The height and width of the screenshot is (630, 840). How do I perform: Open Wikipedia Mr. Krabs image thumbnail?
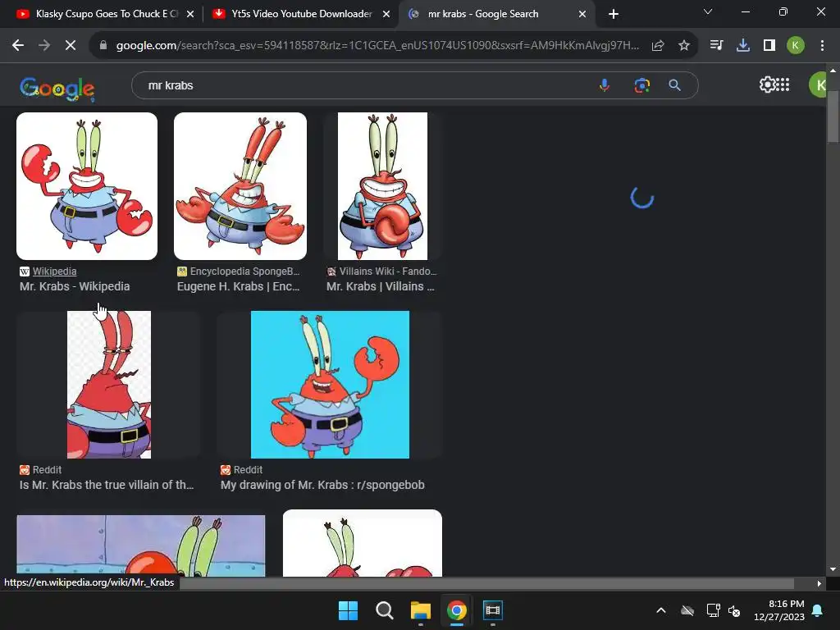click(87, 186)
